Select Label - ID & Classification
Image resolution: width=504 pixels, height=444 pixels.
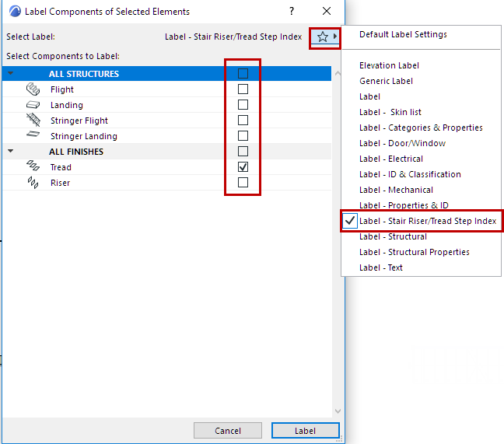point(410,174)
